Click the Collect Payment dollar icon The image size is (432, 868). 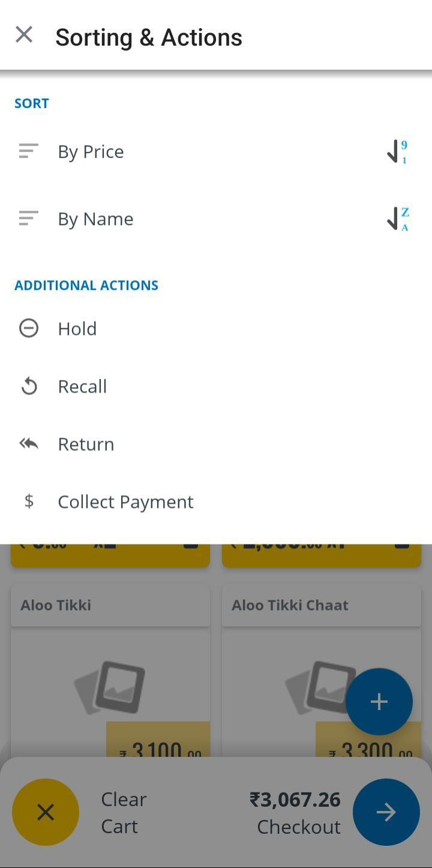[28, 501]
